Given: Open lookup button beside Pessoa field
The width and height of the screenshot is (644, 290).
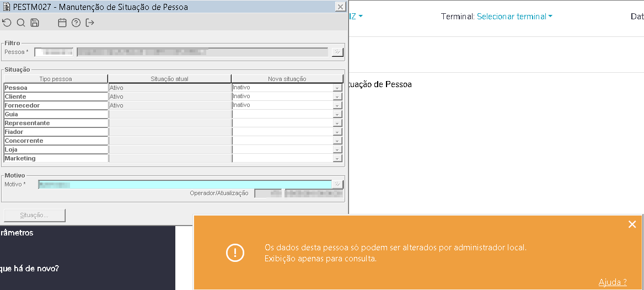Looking at the screenshot, I should 337,52.
